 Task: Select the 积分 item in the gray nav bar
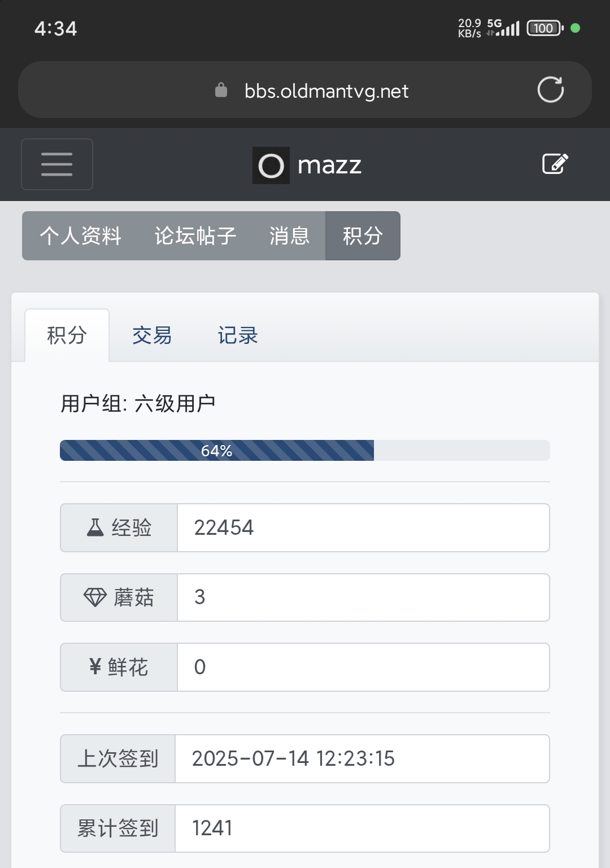click(363, 236)
